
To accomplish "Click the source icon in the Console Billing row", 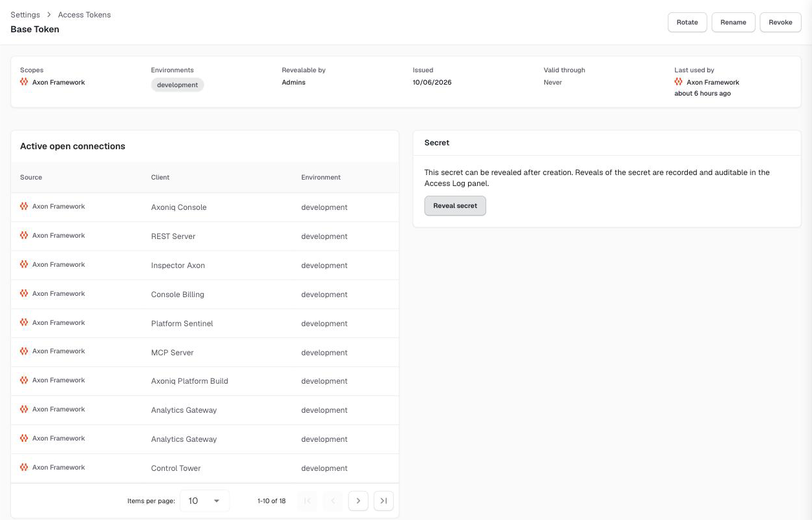I will click(24, 294).
